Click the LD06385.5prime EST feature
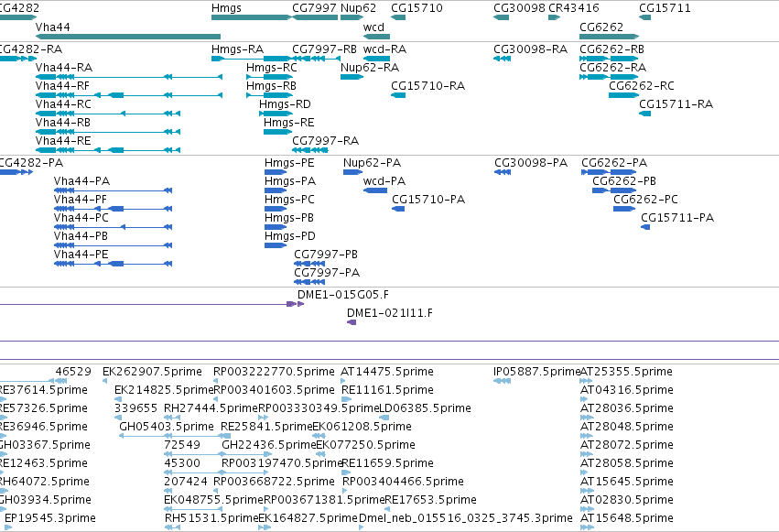 pos(384,418)
